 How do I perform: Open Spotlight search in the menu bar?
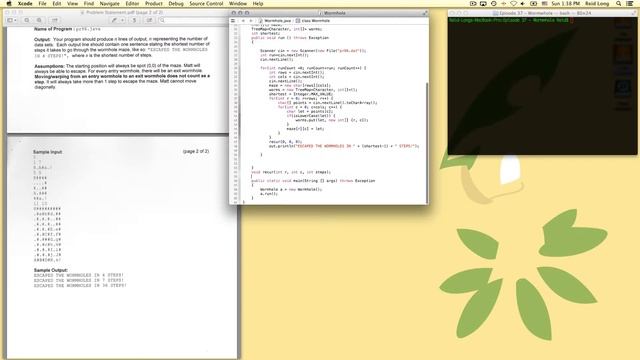pyautogui.click(x=619, y=3)
